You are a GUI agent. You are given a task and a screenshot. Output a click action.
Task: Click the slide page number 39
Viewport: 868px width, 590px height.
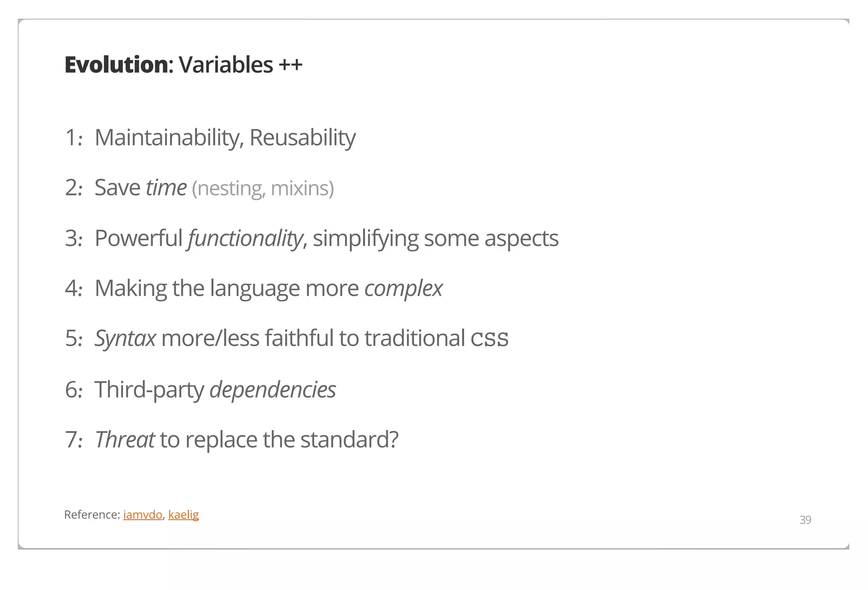click(805, 520)
